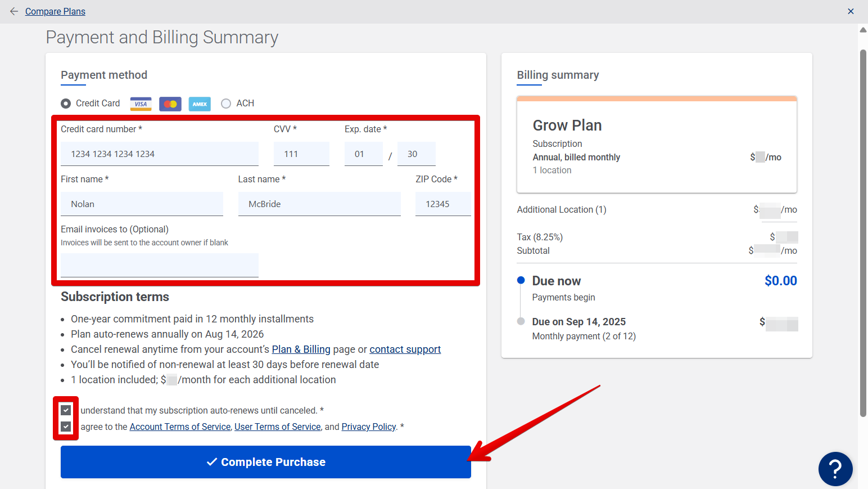The width and height of the screenshot is (868, 489).
Task: Uncheck the subscription auto-renews acknowledgment
Action: point(66,410)
